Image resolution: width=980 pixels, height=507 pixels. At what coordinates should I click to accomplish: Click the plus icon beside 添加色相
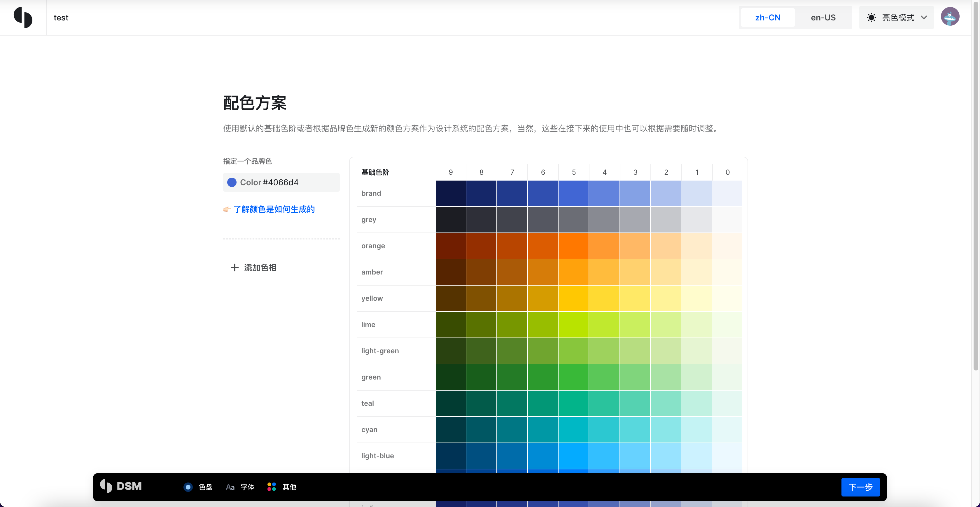click(x=235, y=268)
